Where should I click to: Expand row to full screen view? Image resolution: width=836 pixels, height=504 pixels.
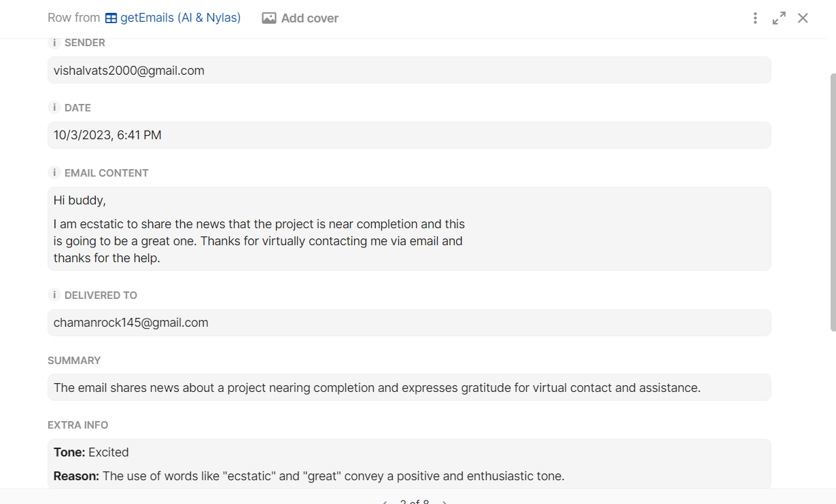point(779,18)
